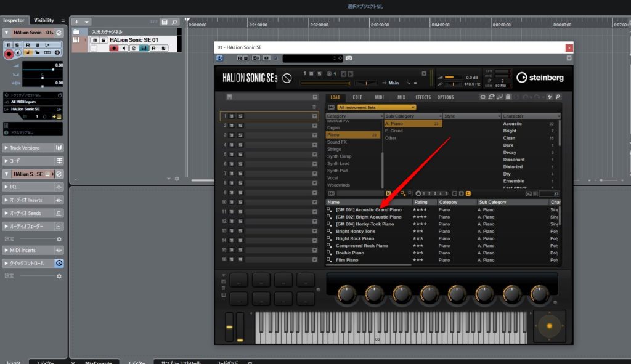The image size is (631, 364).
Task: Click the Track Versions panel icon
Action: point(59,148)
